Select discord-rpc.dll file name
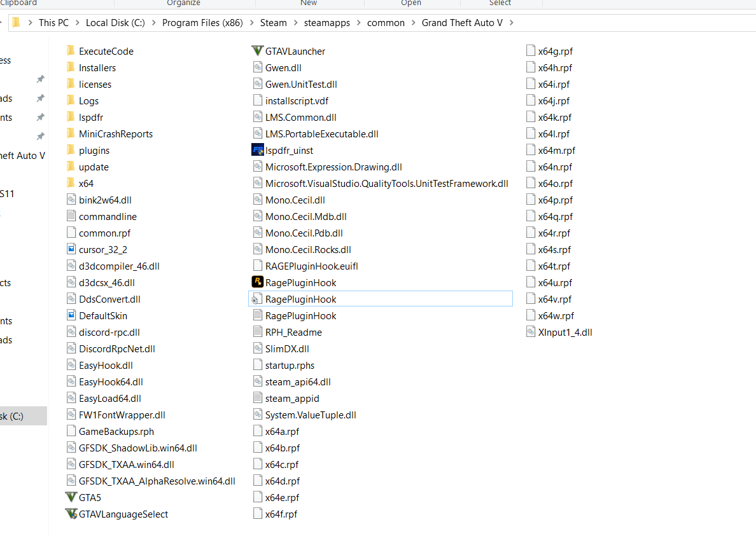This screenshot has width=756, height=543. coord(109,332)
